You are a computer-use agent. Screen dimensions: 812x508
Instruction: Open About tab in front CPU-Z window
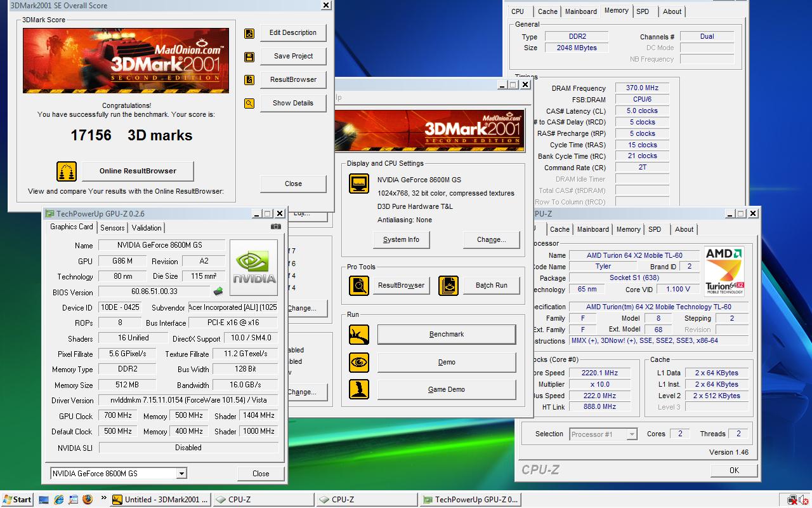(684, 230)
